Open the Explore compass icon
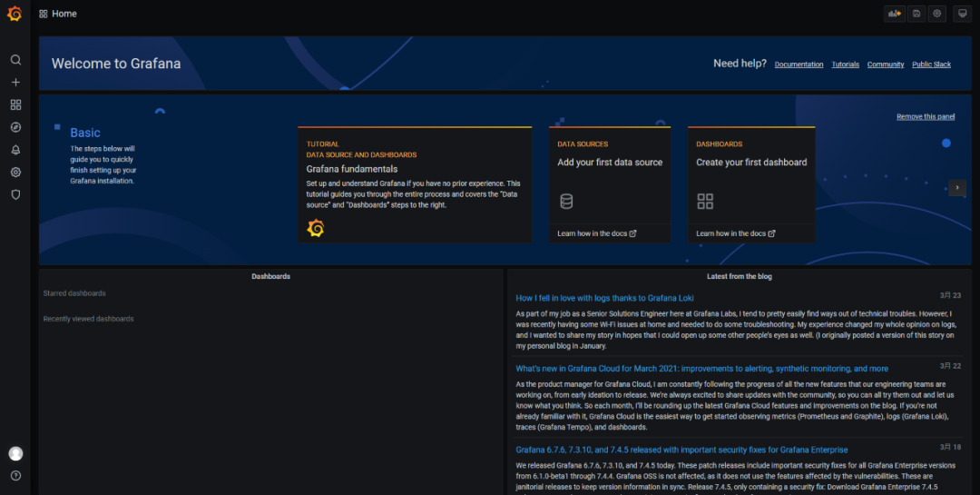Viewport: 980px width, 495px height. click(x=15, y=127)
